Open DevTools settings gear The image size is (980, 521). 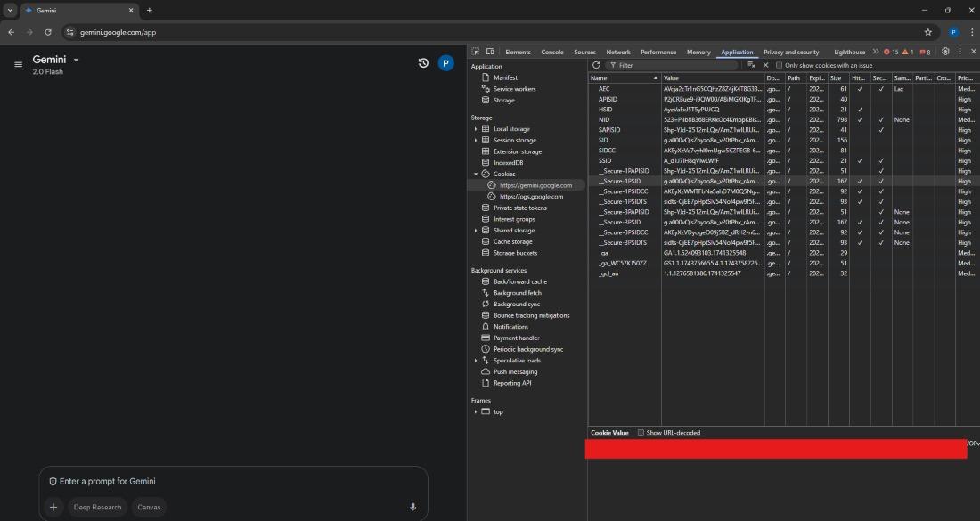pyautogui.click(x=945, y=52)
